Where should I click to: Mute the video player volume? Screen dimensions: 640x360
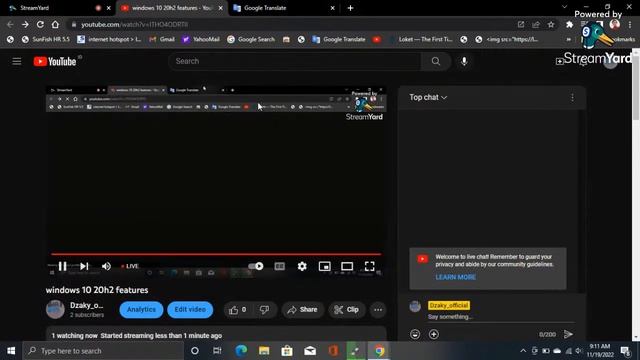point(106,266)
